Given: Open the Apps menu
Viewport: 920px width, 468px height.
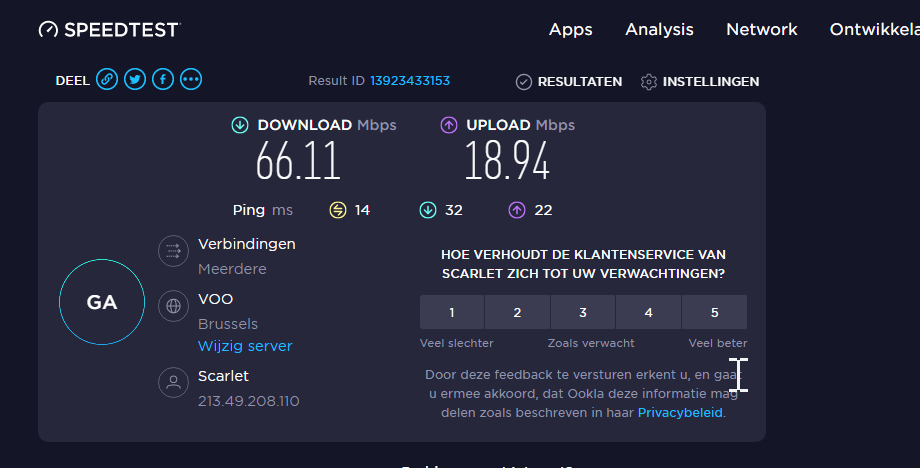Looking at the screenshot, I should pos(571,30).
